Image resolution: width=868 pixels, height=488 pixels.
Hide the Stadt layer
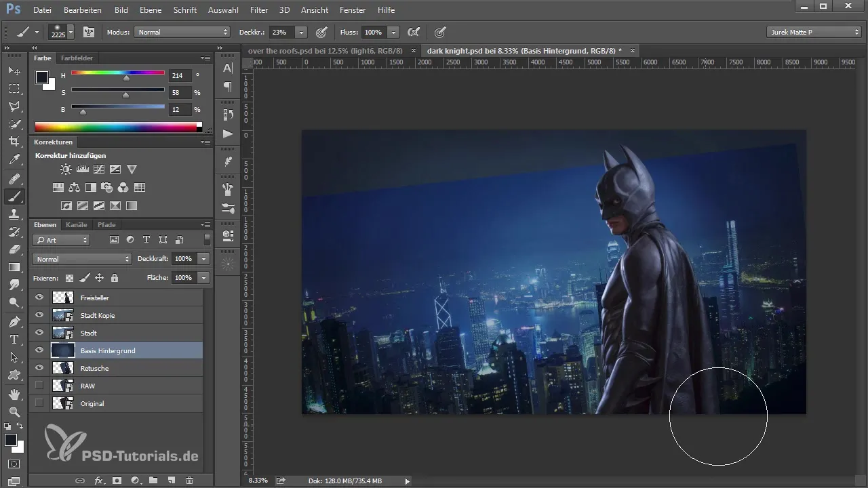click(x=39, y=333)
